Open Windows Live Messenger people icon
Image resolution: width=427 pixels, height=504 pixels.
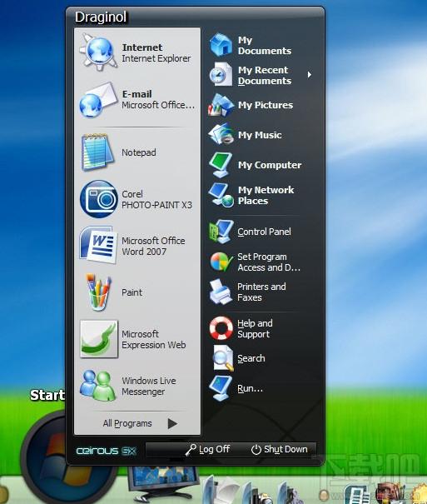click(x=97, y=386)
